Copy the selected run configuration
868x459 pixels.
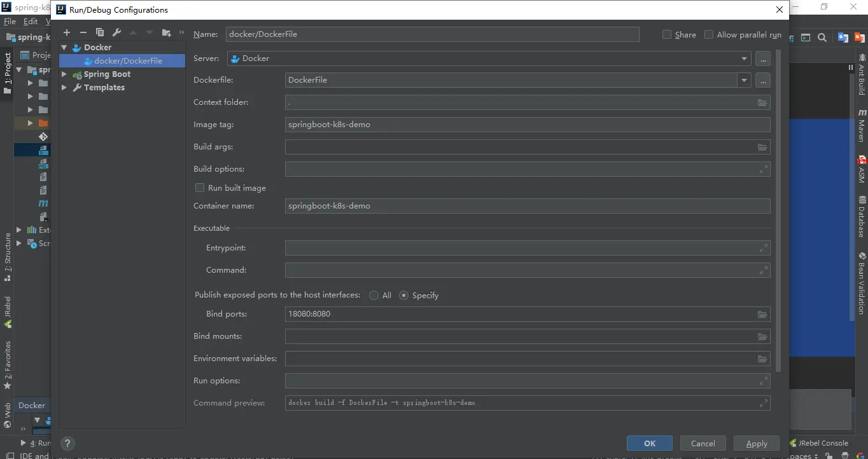[x=100, y=32]
